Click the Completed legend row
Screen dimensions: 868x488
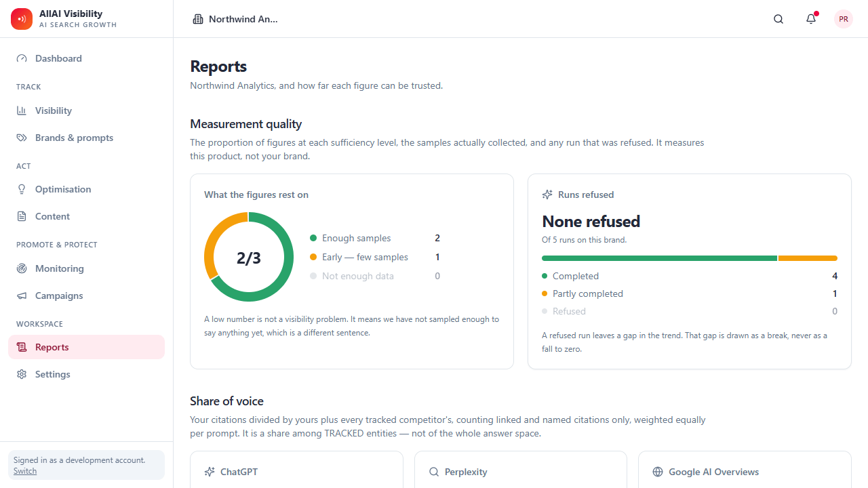coord(690,276)
